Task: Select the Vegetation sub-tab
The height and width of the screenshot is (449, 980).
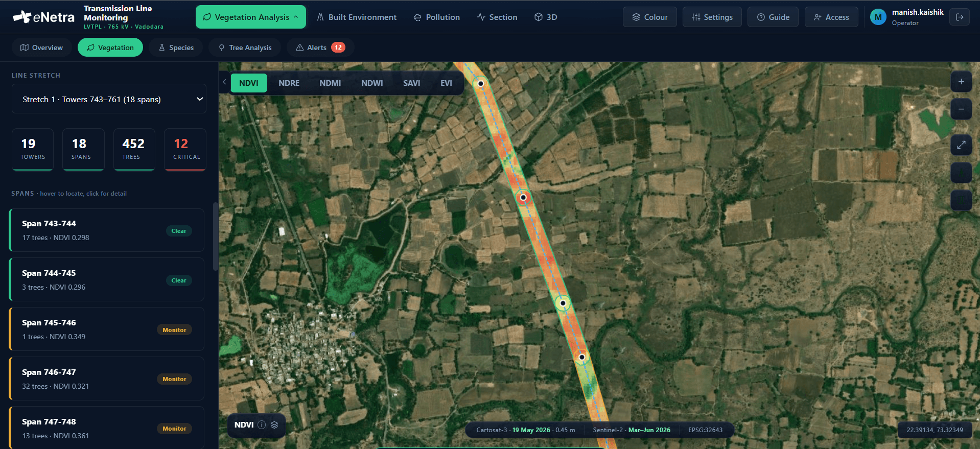Action: click(110, 48)
